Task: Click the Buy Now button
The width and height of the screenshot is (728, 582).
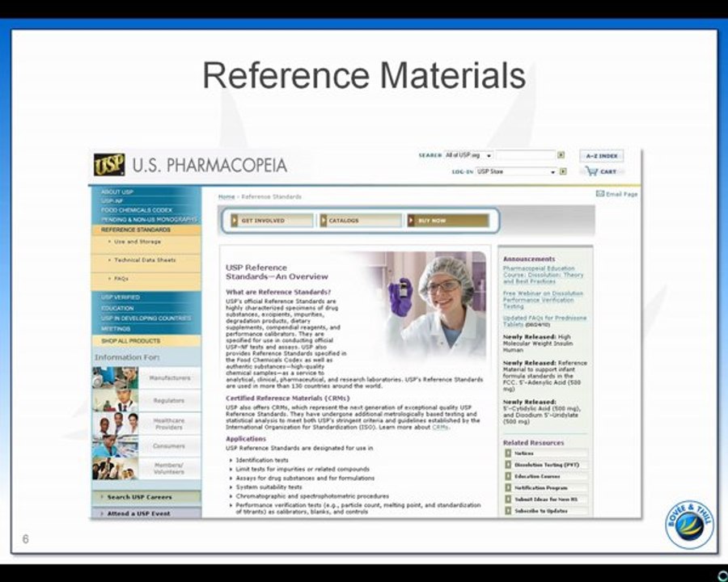Action: click(x=448, y=221)
